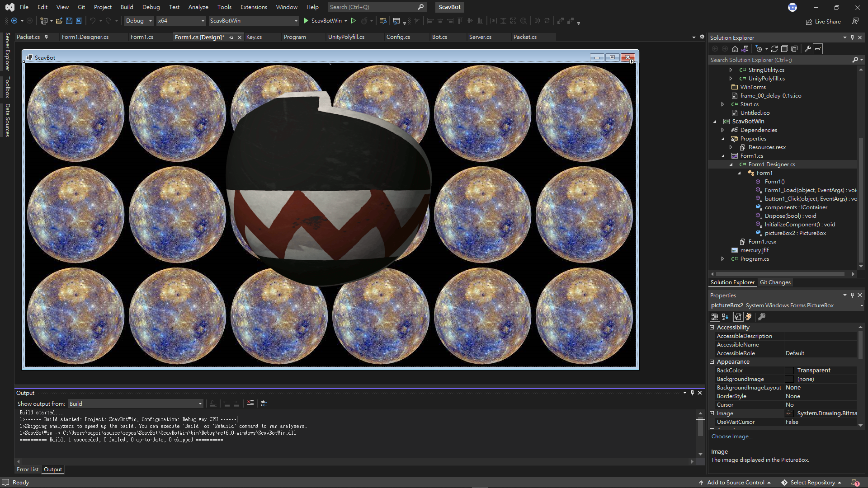Toggle Preview Selected Items in Solution Explorer
868x488 pixels.
(x=818, y=49)
